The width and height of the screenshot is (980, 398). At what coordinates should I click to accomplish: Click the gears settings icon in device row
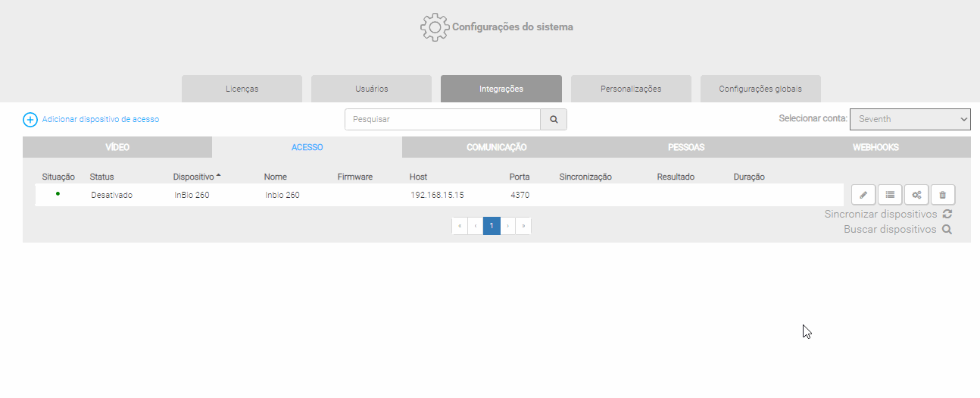tap(916, 195)
